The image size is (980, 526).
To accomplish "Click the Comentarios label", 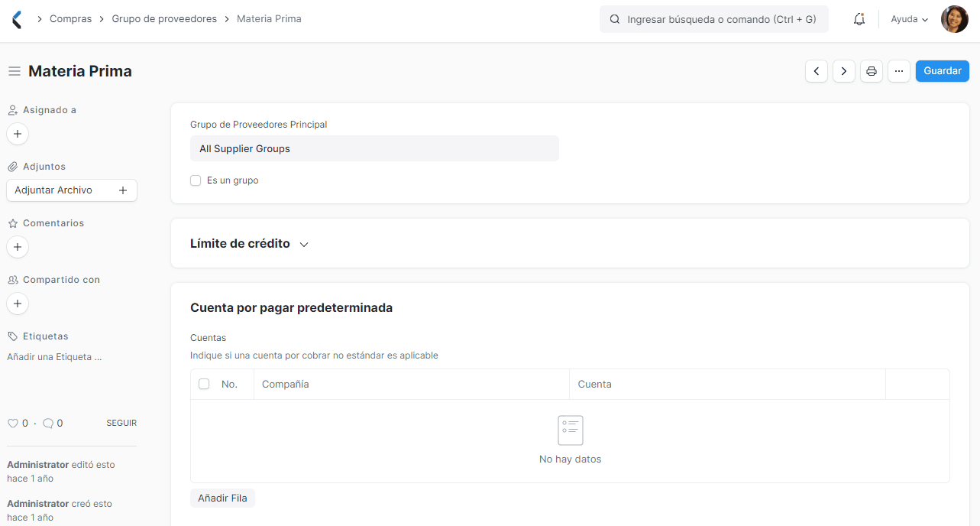I will [53, 223].
